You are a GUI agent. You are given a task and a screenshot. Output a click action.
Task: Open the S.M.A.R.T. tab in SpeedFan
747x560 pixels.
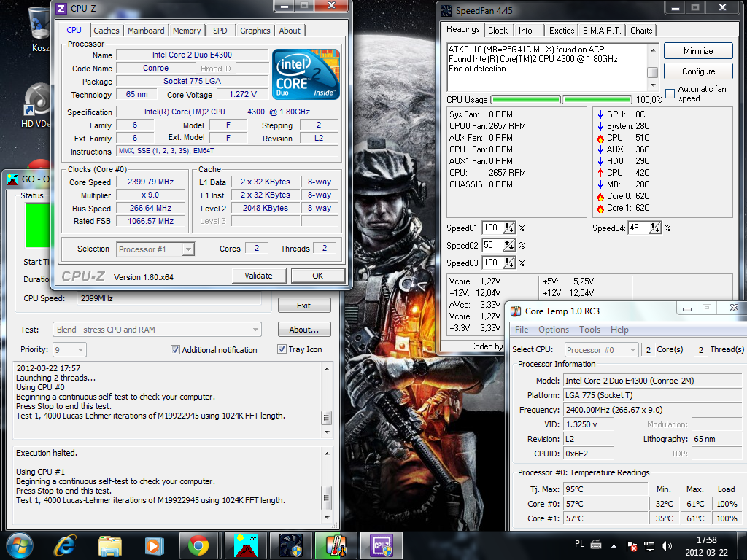602,31
